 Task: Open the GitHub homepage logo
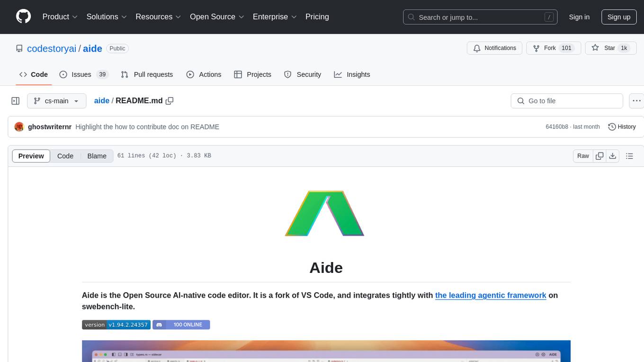click(x=23, y=17)
